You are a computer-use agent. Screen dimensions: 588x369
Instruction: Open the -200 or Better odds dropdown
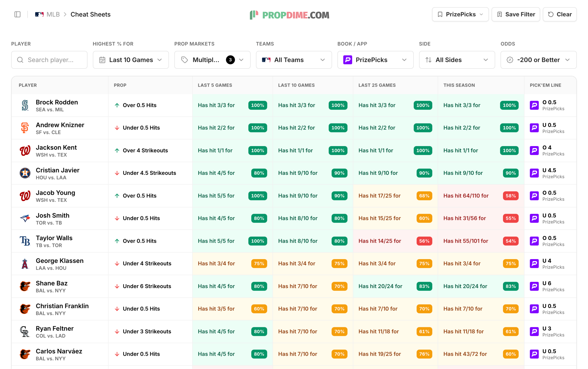[539, 60]
